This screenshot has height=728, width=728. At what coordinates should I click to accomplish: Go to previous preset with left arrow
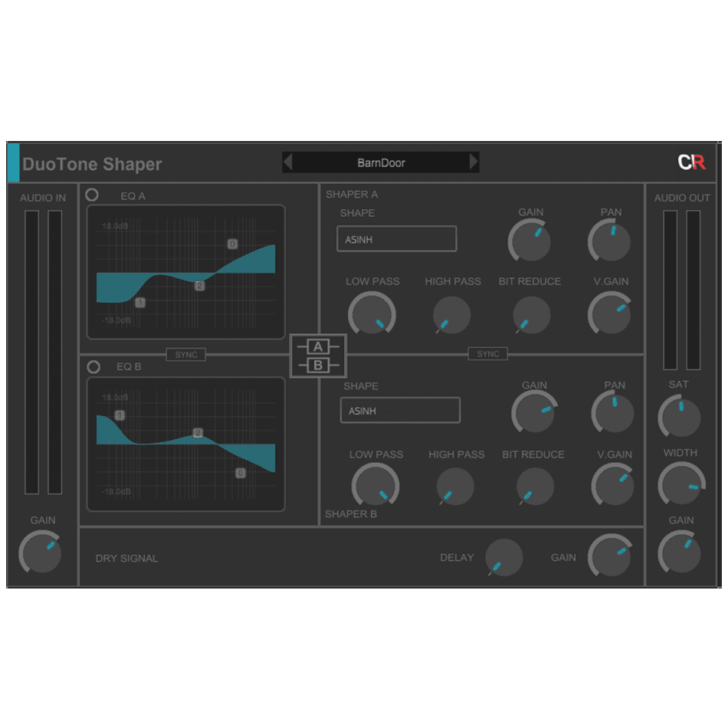[x=288, y=162]
